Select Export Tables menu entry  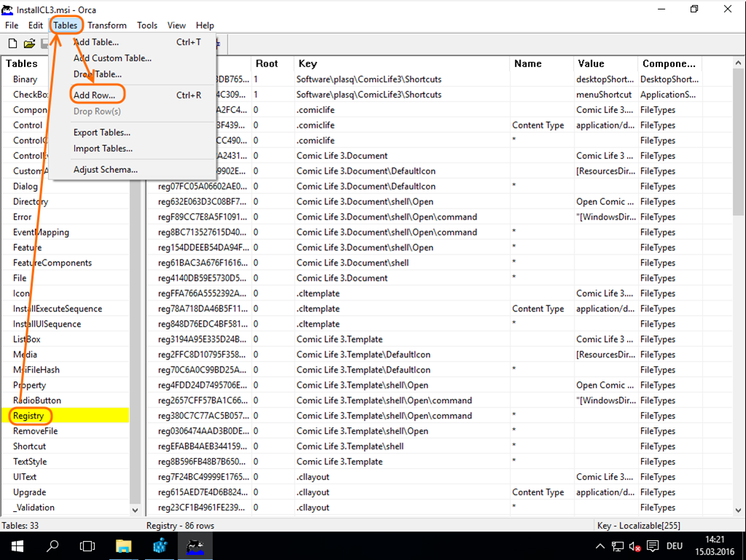pos(102,133)
